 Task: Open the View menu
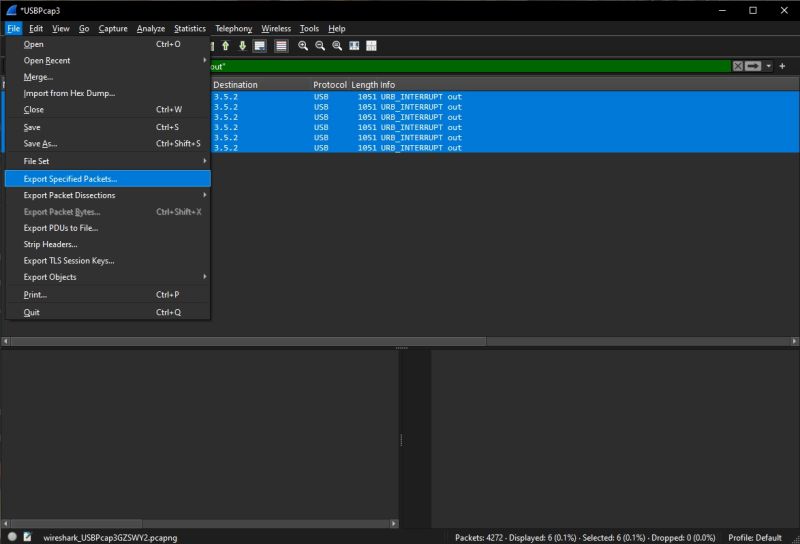[61, 29]
